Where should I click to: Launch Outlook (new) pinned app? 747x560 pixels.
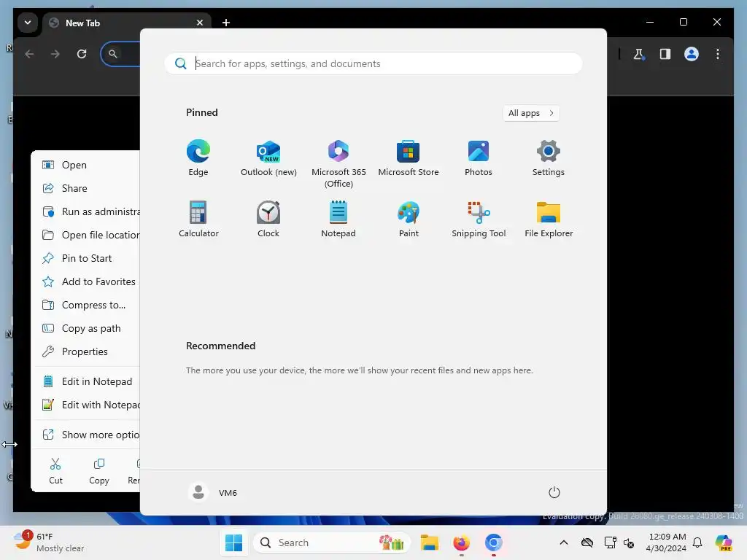[x=268, y=158]
